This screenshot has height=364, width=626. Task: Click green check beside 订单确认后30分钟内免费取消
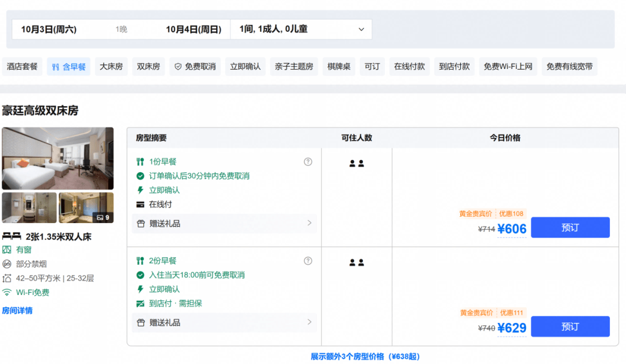click(140, 176)
